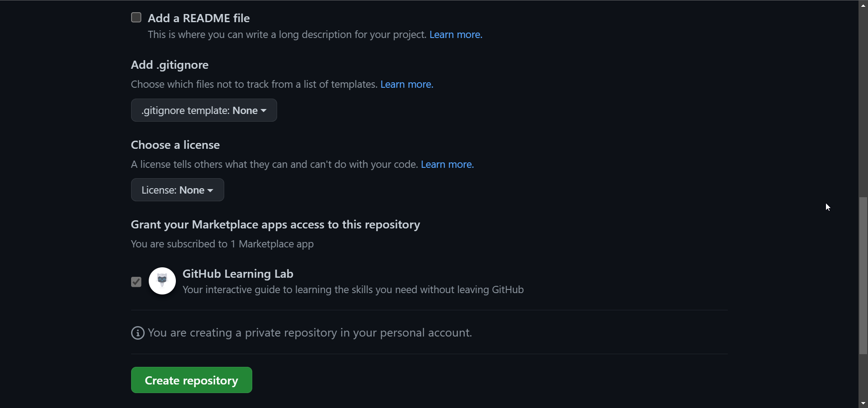
Task: Click the scrollbar down arrow
Action: [863, 403]
